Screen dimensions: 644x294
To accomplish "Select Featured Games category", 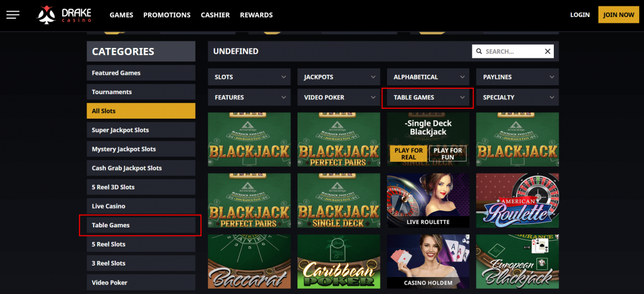I will point(141,73).
